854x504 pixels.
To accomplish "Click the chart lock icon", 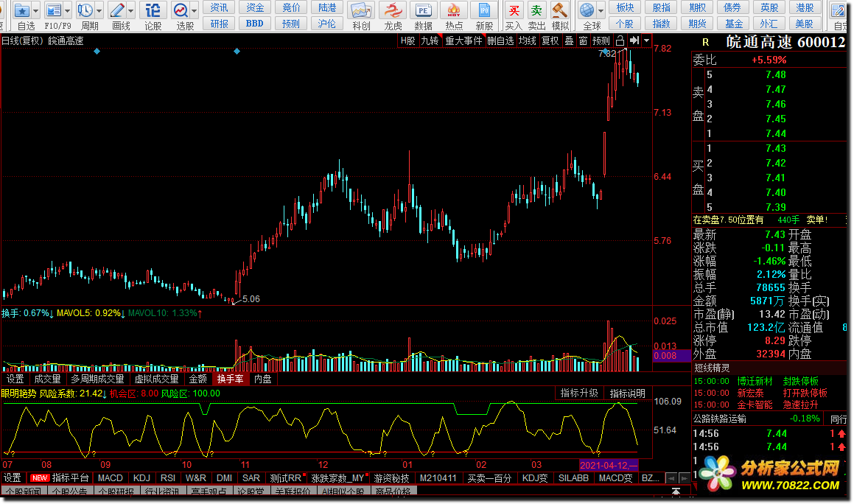I will tap(620, 41).
